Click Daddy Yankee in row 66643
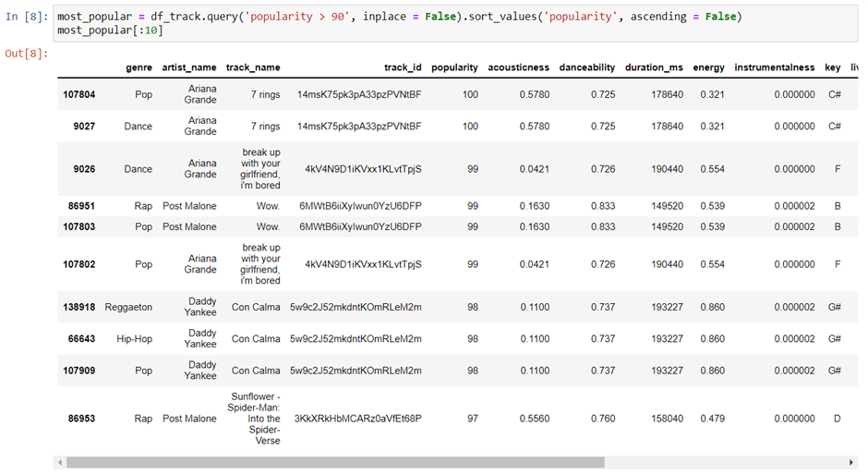Image resolution: width=868 pixels, height=475 pixels. tap(200, 338)
